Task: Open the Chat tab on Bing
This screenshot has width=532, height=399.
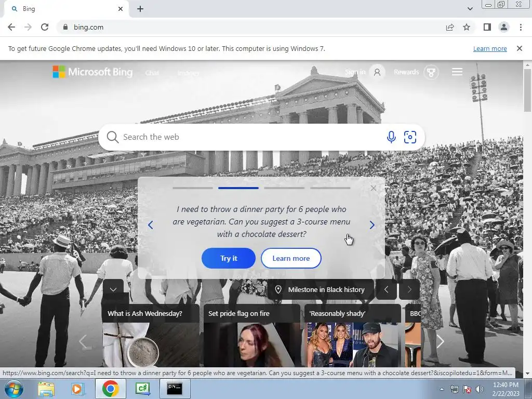Action: 152,73
